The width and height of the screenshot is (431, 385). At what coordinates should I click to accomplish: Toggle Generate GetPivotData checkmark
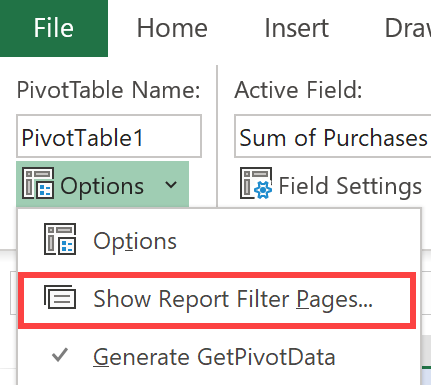point(60,355)
